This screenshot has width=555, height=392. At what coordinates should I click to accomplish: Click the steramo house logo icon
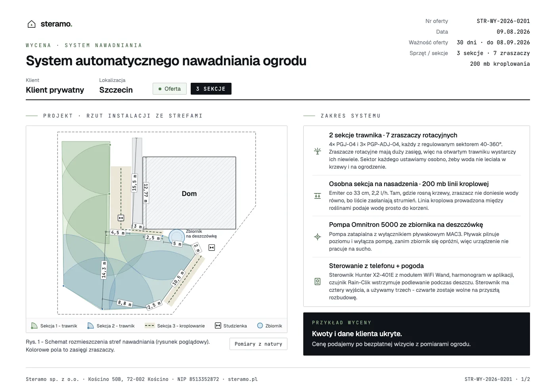pyautogui.click(x=31, y=24)
